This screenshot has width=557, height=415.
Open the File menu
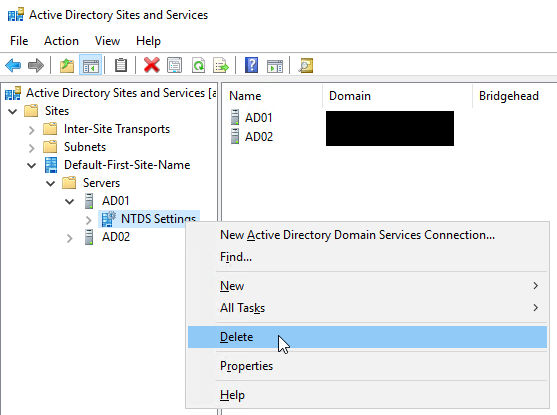(19, 41)
